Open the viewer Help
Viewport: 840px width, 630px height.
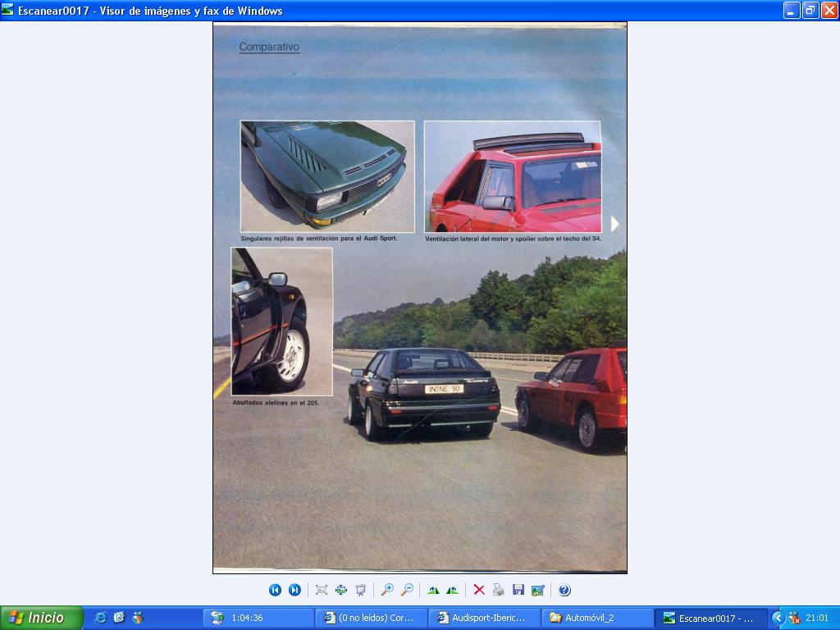(x=564, y=590)
